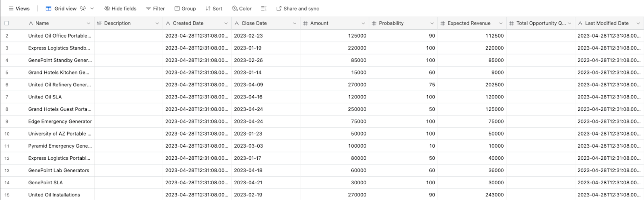
Task: Select the United Oil SLA cell
Action: point(60,97)
